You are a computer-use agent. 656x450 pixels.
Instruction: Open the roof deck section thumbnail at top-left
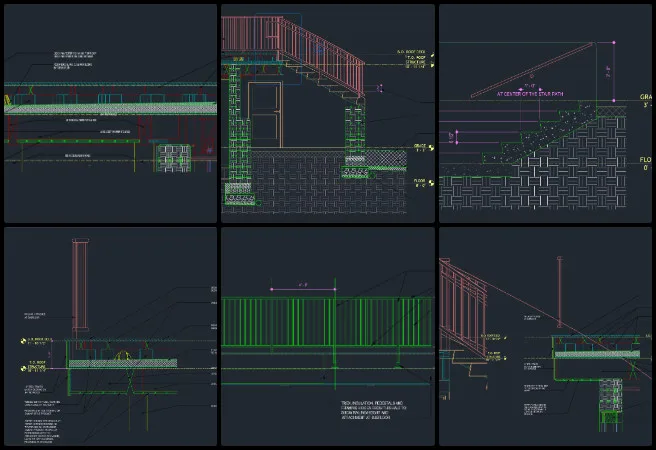110,113
